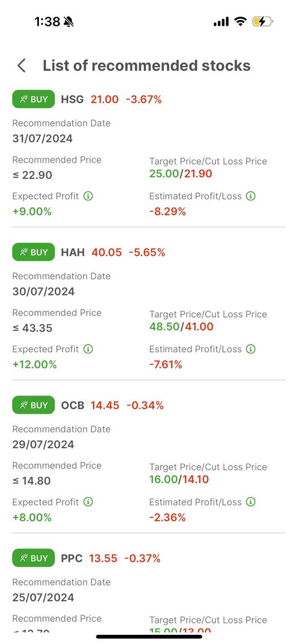
Task: Open info icon beside HAH Expected Profit
Action: click(88, 349)
